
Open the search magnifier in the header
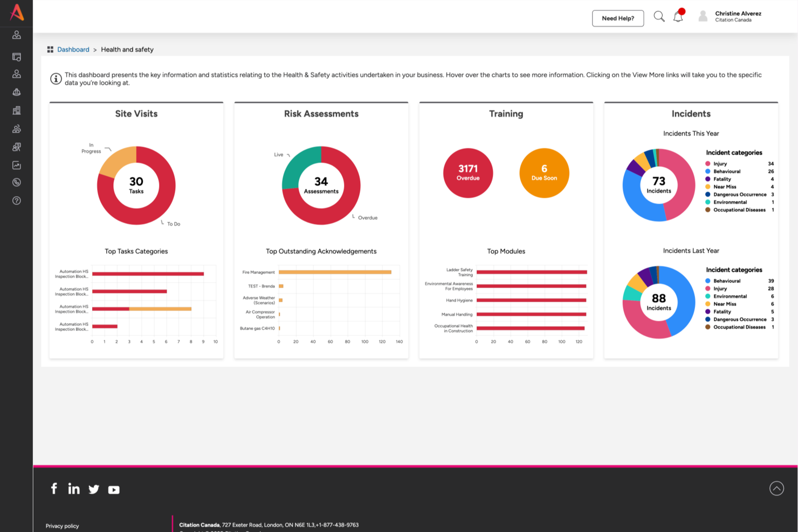pos(659,16)
